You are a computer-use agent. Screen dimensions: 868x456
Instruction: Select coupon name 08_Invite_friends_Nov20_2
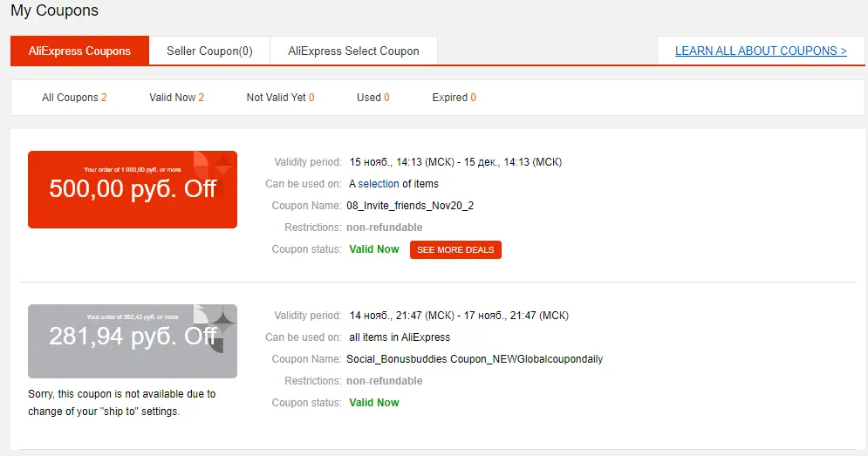[x=410, y=205]
